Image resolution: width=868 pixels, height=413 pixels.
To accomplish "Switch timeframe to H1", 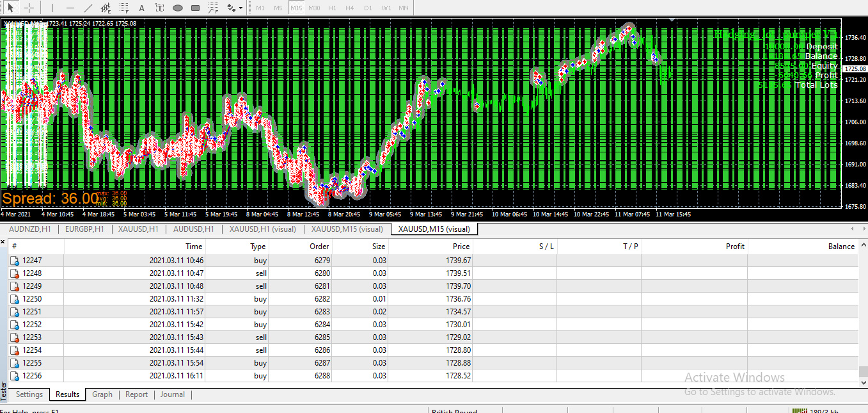I will coord(332,8).
